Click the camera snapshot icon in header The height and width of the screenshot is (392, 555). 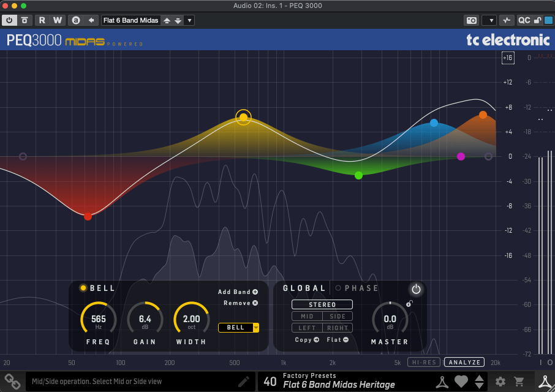click(x=471, y=20)
